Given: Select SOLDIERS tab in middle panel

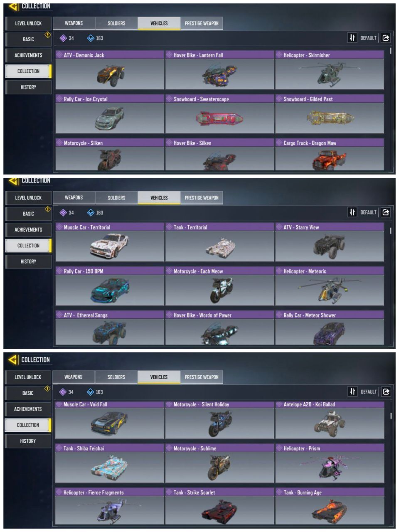Looking at the screenshot, I should click(116, 198).
